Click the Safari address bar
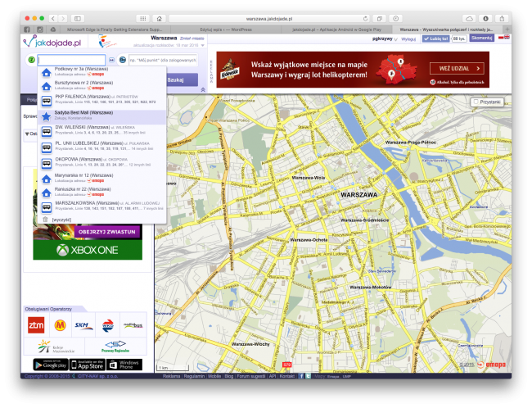532x408 pixels. pyautogui.click(x=269, y=19)
